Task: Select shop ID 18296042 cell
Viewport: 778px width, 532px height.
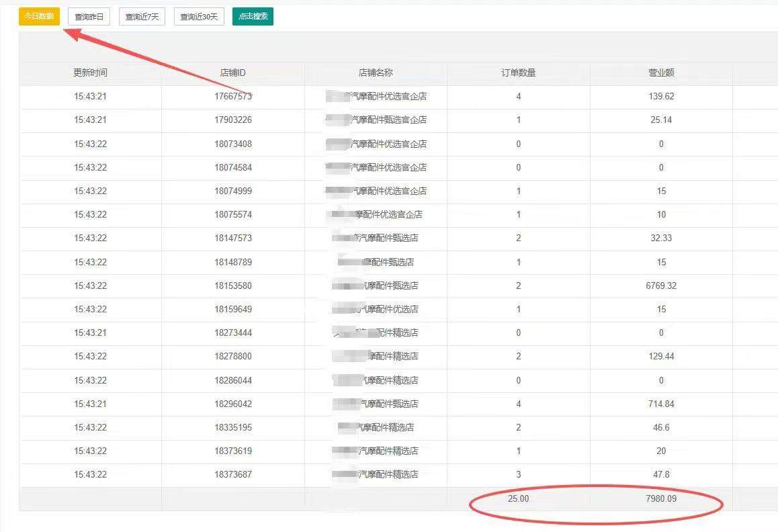Action: [x=233, y=404]
